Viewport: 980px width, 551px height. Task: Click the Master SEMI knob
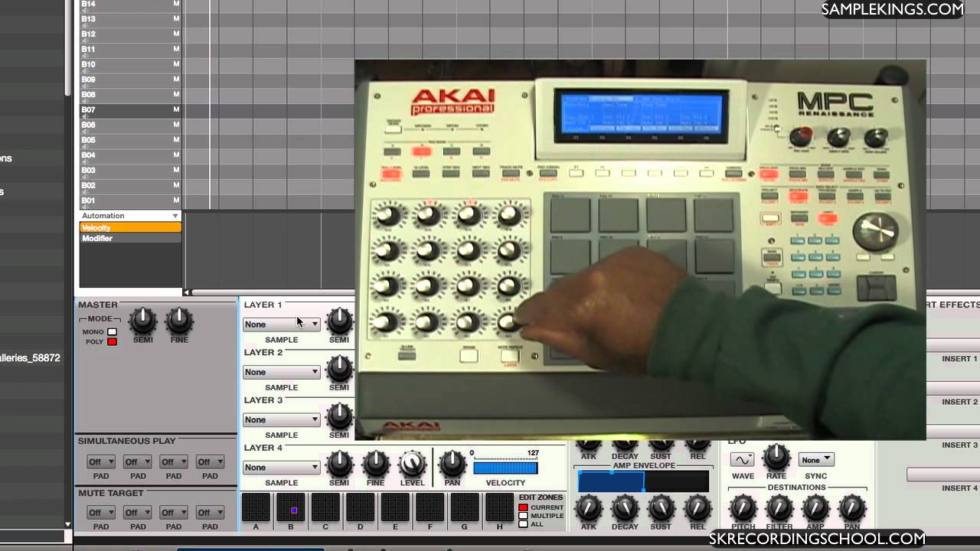(x=142, y=321)
